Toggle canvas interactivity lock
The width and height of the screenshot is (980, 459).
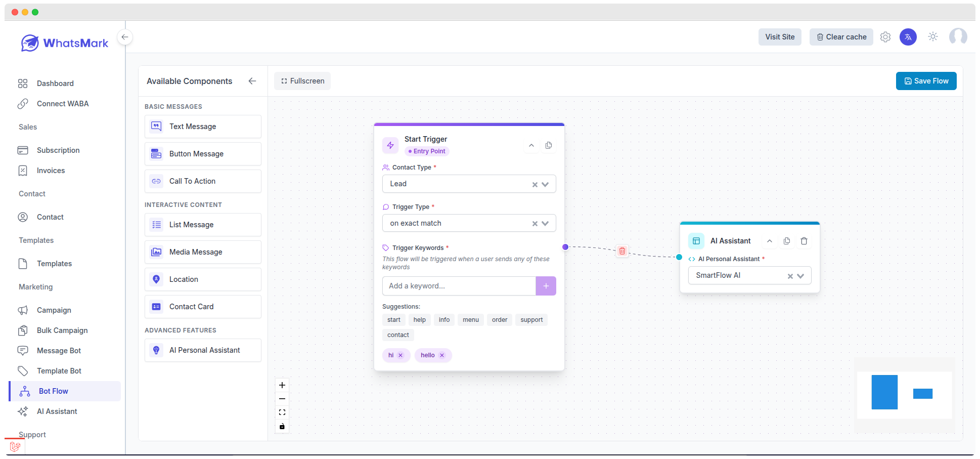[x=282, y=426]
